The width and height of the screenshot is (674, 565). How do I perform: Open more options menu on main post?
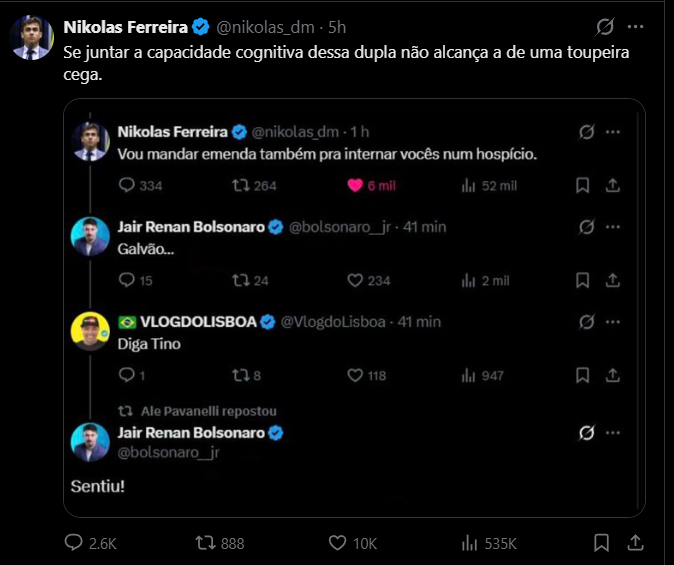[x=635, y=26]
